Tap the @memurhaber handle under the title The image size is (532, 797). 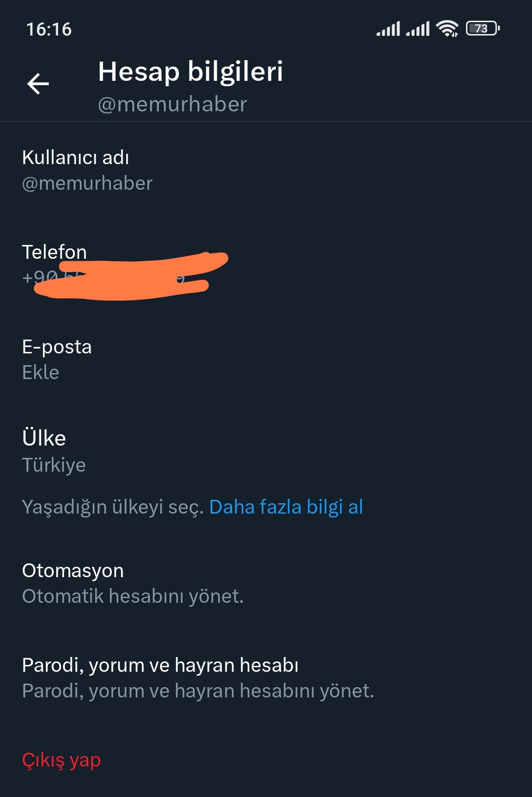172,104
